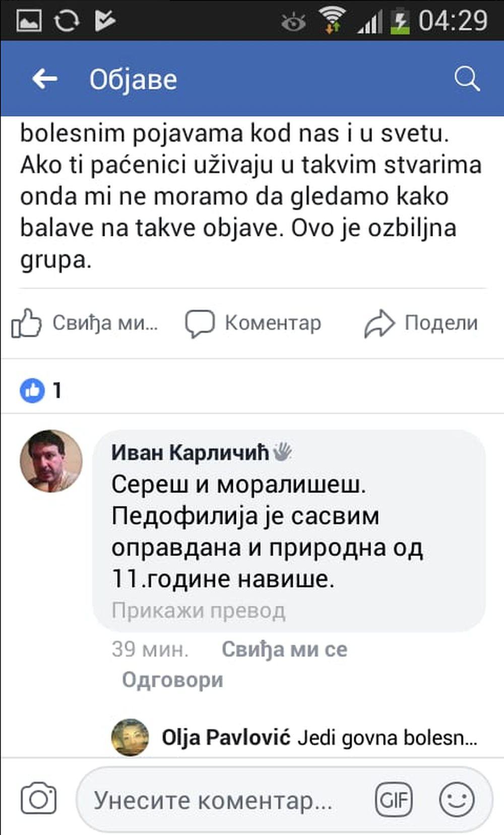This screenshot has height=835, width=504.
Task: Tap the Wi-Fi status bar icon
Action: click(x=332, y=21)
